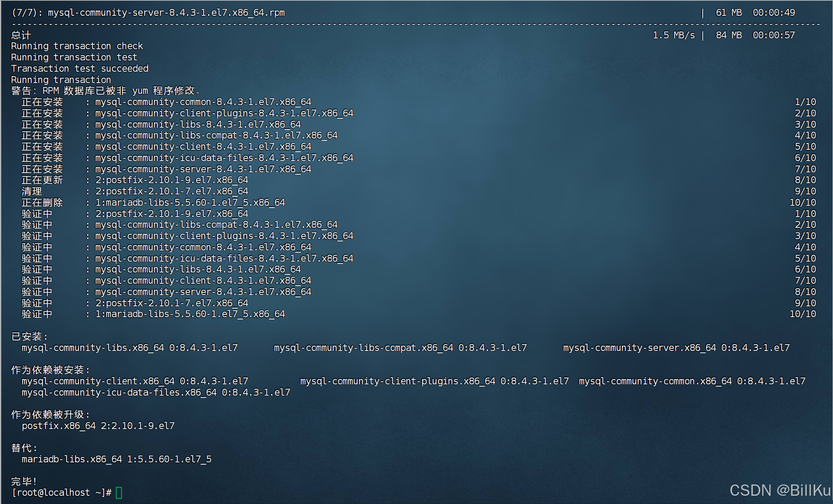Click the '84 MB' total size value
Screen dimensions: 833x504
[x=729, y=35]
